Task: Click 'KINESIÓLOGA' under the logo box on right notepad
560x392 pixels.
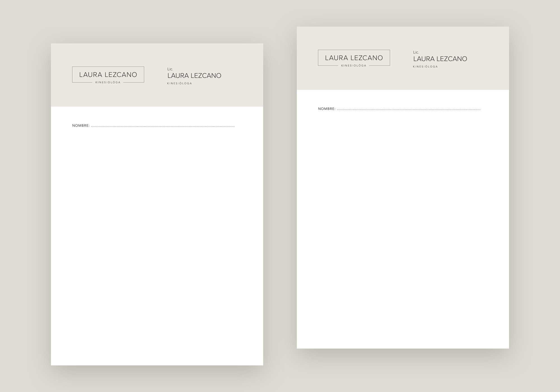Action: (354, 66)
